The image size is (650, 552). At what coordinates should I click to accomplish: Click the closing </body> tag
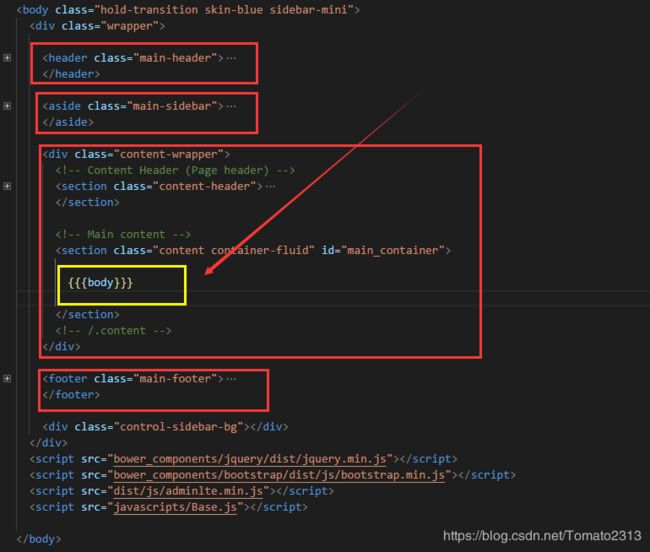pos(39,539)
